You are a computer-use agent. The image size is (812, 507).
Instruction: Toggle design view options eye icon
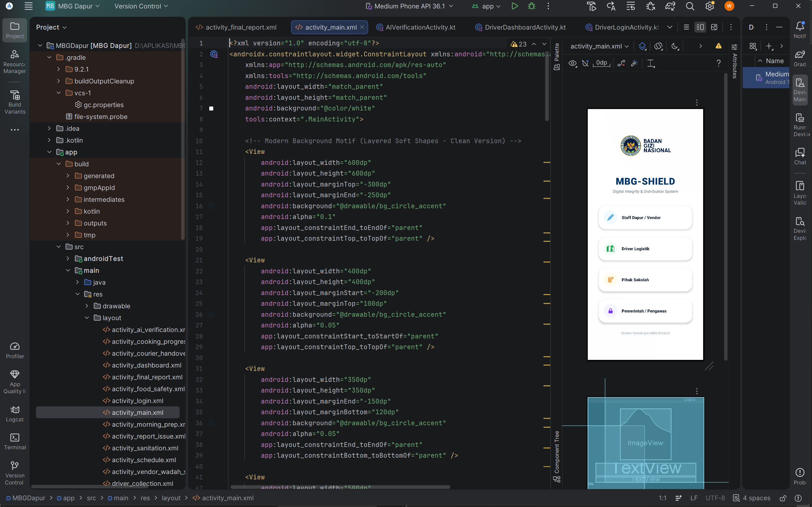pos(573,63)
